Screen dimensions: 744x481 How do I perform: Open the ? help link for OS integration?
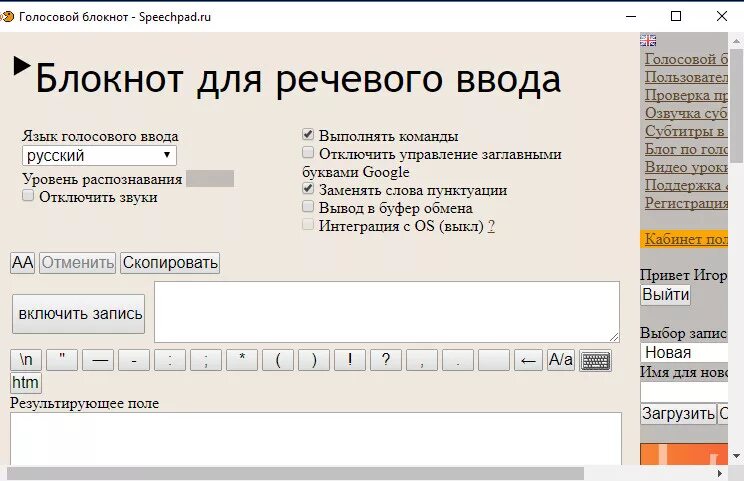click(491, 226)
